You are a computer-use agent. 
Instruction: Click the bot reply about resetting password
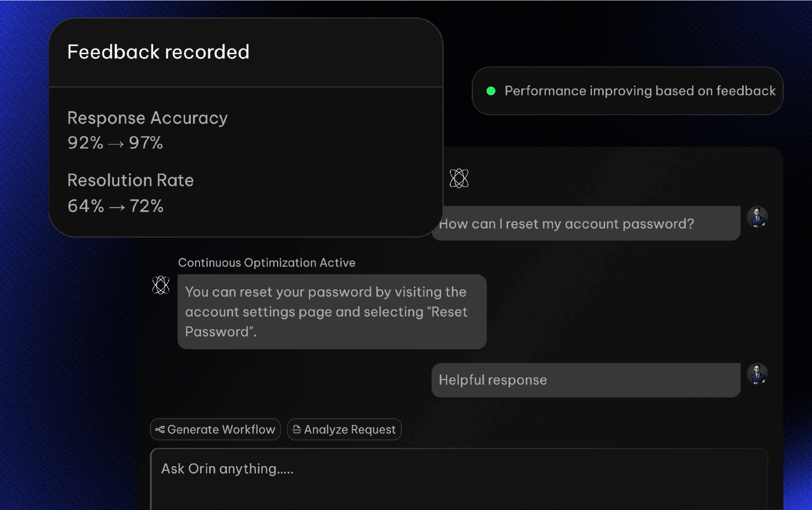[332, 312]
